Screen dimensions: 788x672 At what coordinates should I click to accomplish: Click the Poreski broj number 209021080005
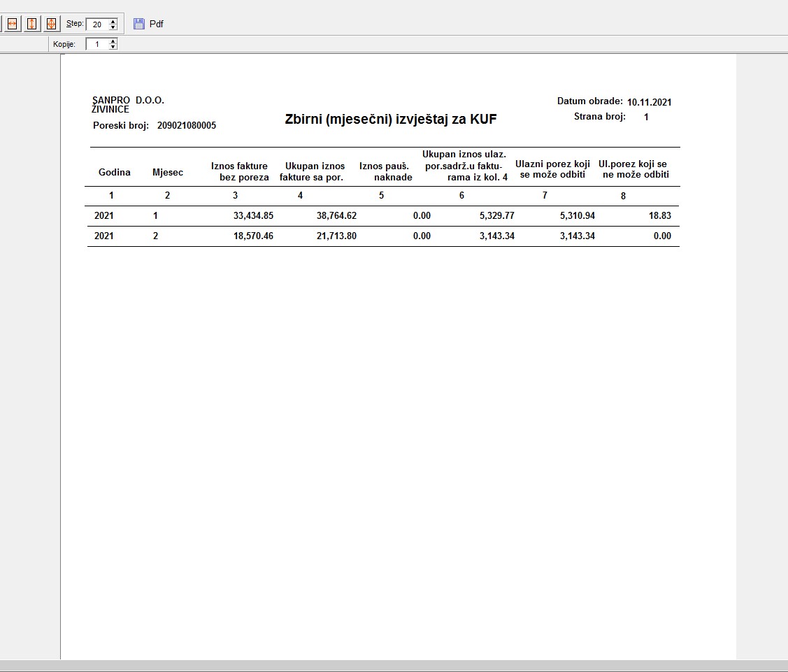click(x=187, y=126)
